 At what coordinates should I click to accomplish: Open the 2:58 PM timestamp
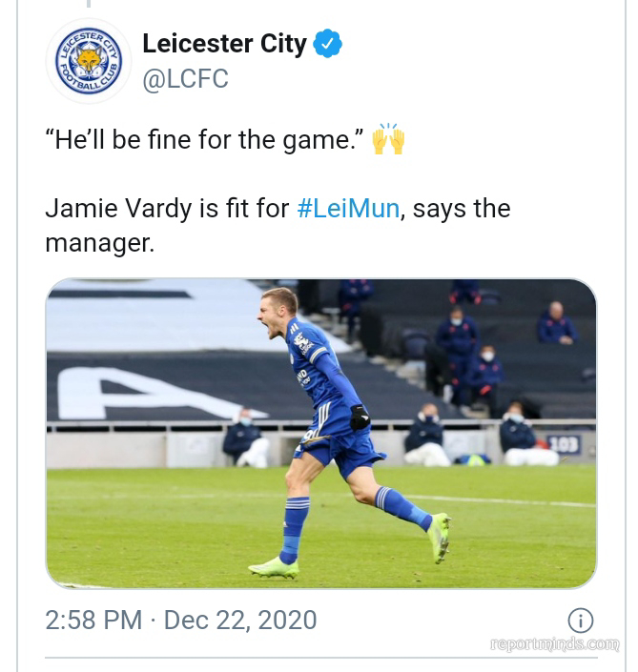pos(93,620)
